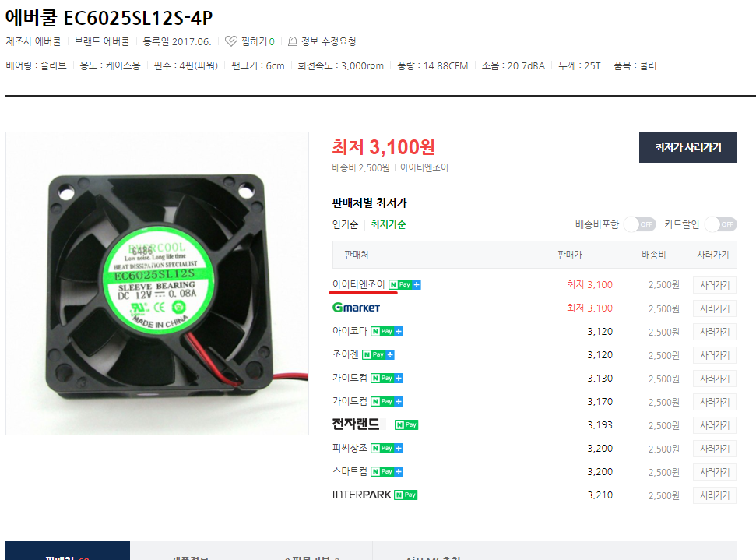Toggle the 배송비포함 switch
The width and height of the screenshot is (756, 560).
tap(639, 224)
